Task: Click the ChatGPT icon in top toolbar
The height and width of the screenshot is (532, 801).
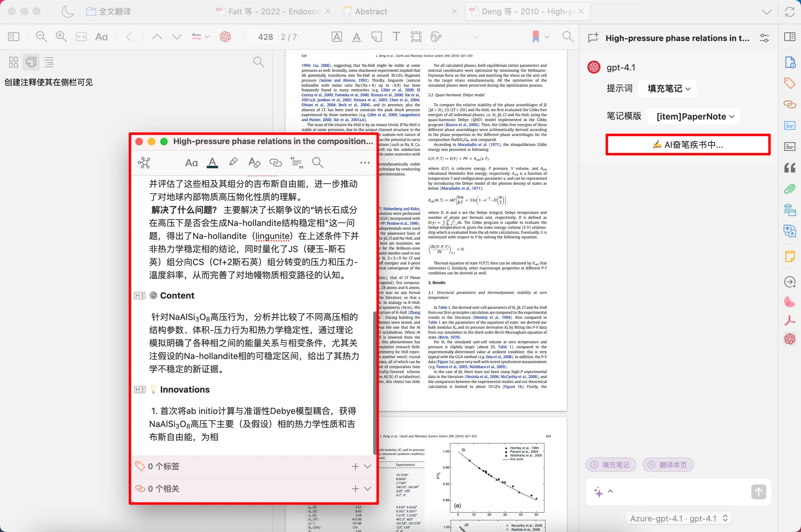Action: point(225,37)
